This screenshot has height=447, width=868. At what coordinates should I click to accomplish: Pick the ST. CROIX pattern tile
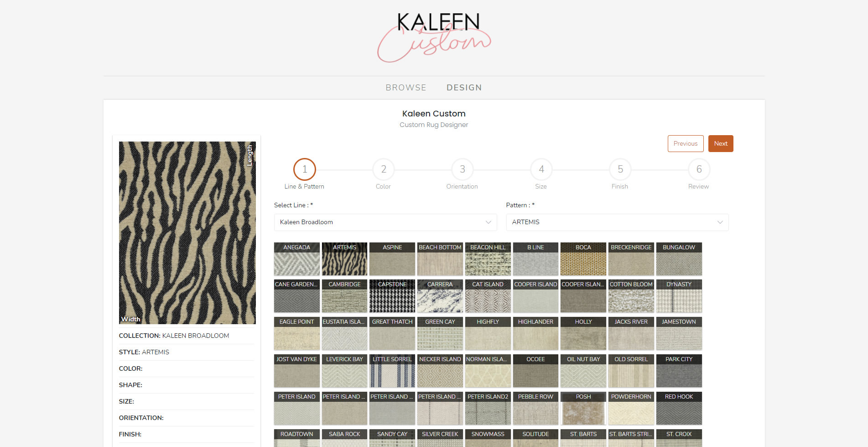(x=679, y=438)
